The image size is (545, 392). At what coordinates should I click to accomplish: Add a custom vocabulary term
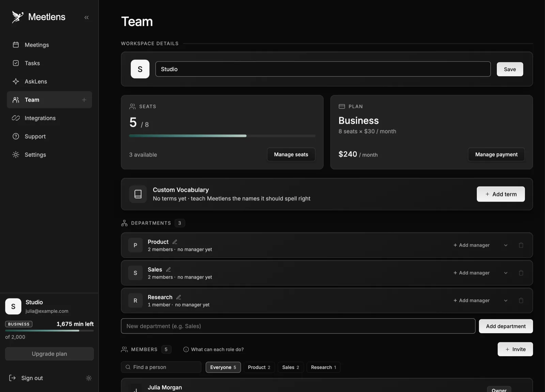click(x=501, y=194)
